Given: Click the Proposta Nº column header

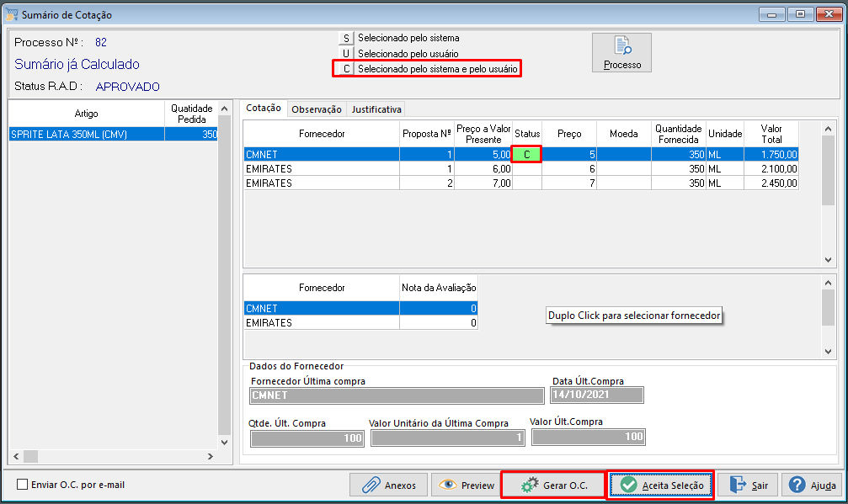Looking at the screenshot, I should (x=427, y=134).
